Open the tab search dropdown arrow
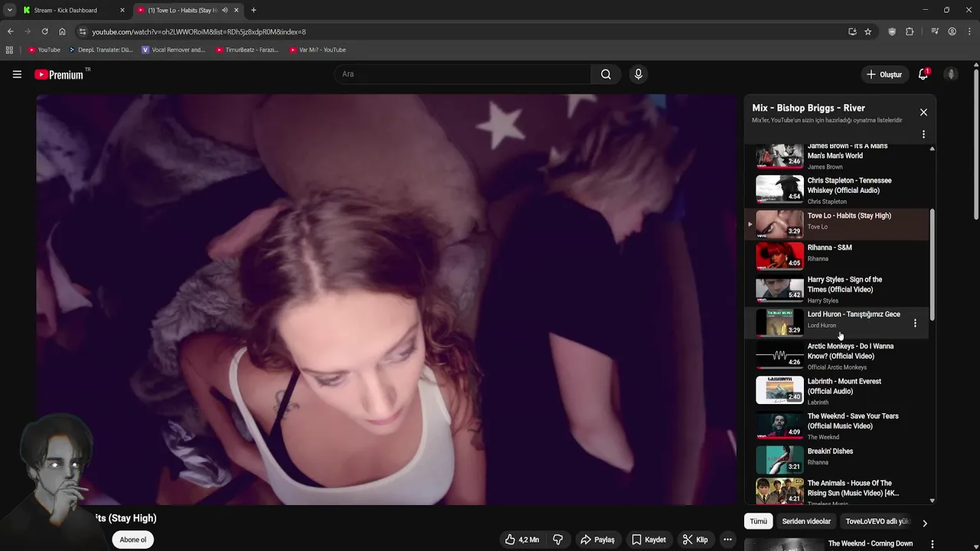980x551 pixels. pos(9,10)
